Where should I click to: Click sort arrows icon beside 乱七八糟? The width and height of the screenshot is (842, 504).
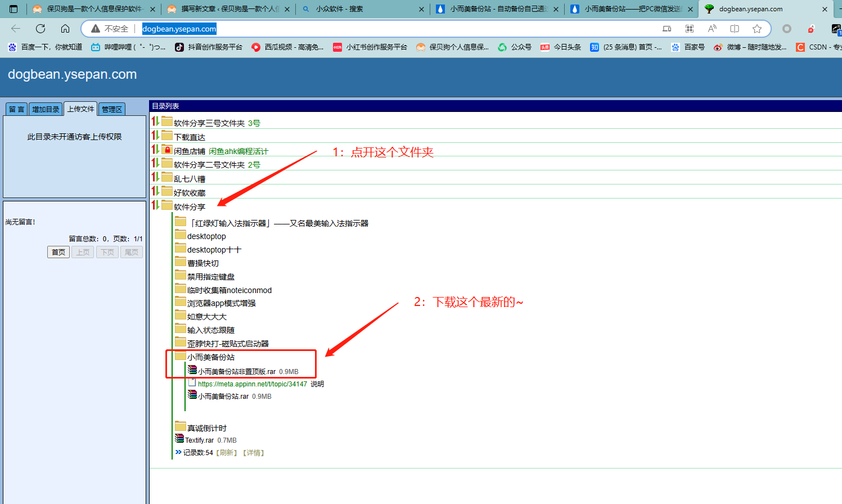pos(155,177)
